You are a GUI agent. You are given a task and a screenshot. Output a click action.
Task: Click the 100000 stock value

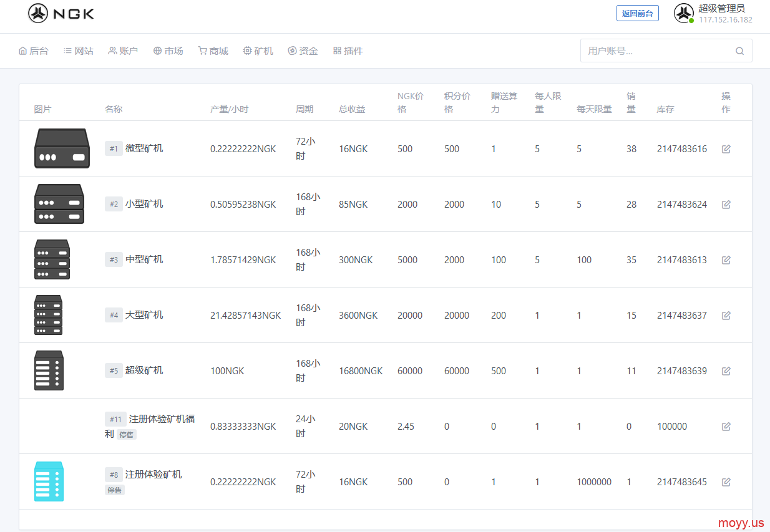(672, 427)
